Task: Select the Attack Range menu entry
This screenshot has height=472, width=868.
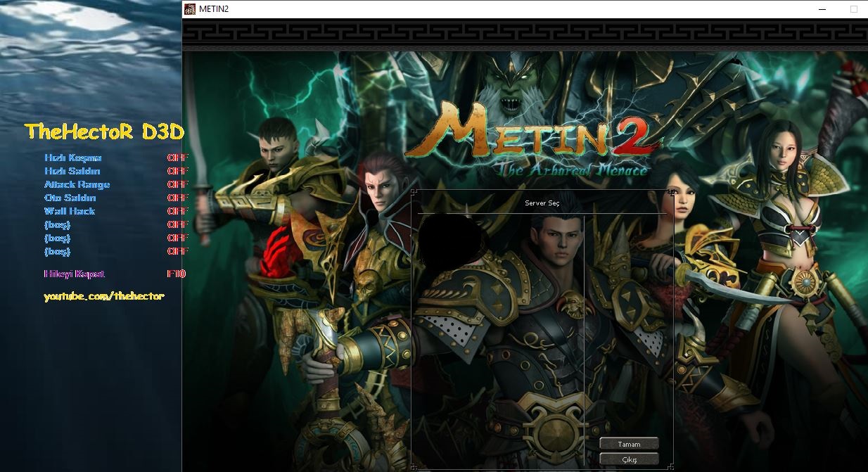Action: [77, 184]
